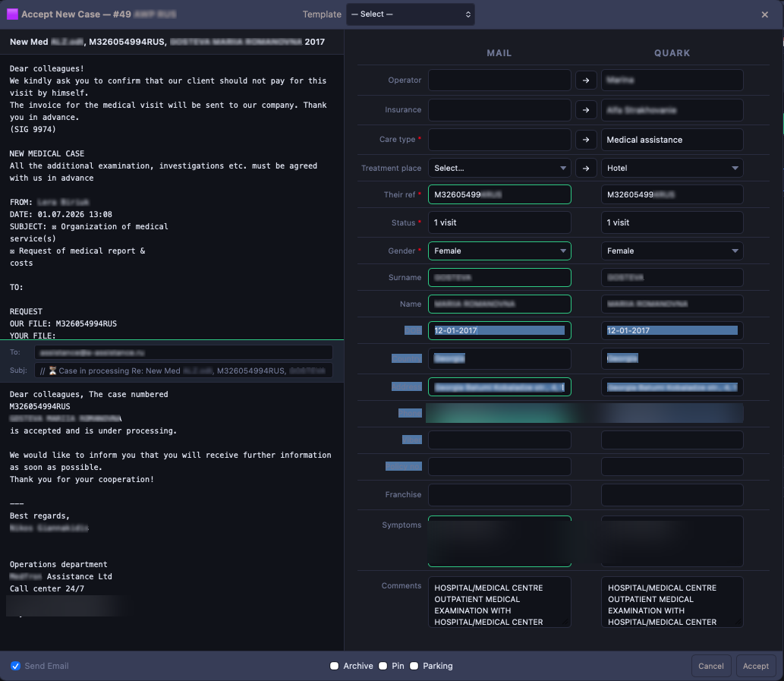Screen dimensions: 784x681
Task: Click the Mail Insurance input field
Action: pyautogui.click(x=499, y=110)
